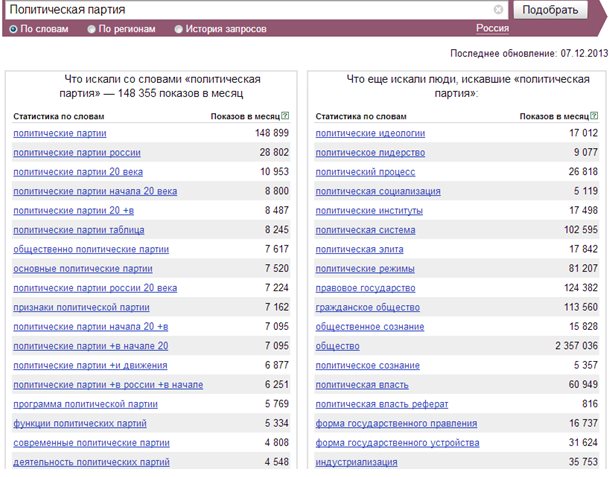Click the left 'Показов в месяц' column header

pyautogui.click(x=246, y=117)
